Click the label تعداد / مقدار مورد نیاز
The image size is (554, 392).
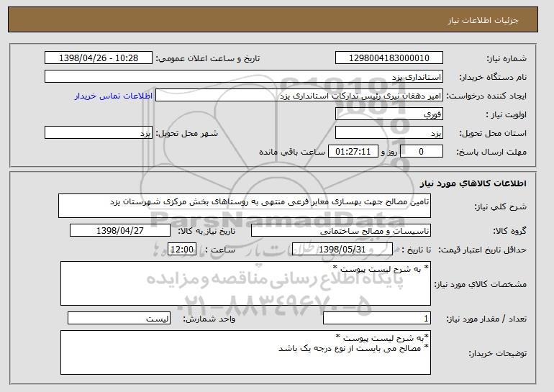[x=486, y=319]
